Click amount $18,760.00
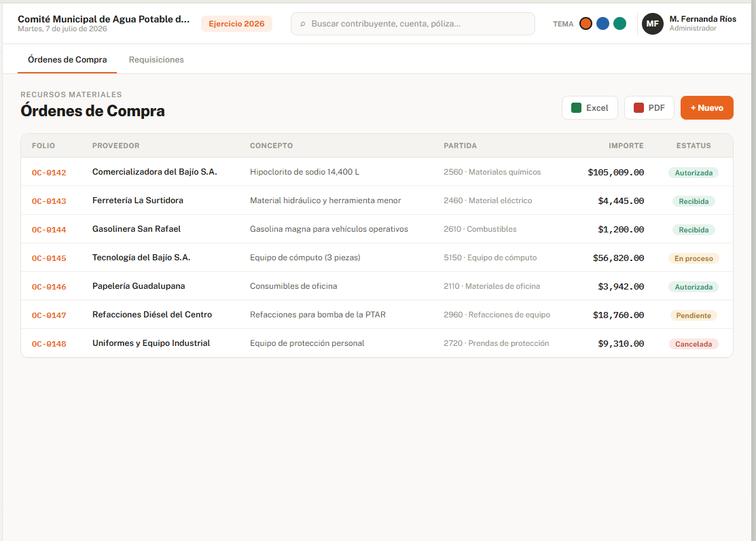 [x=619, y=315]
